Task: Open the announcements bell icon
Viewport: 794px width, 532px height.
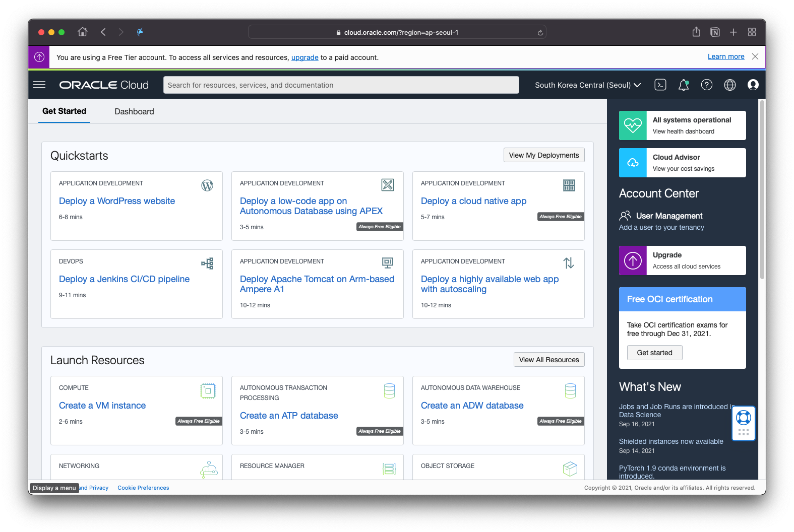Action: pyautogui.click(x=684, y=85)
